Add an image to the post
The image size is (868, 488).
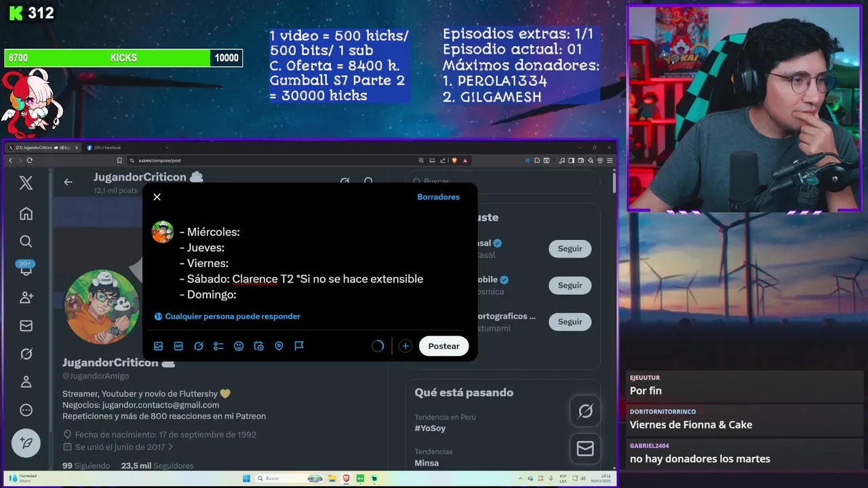(158, 346)
